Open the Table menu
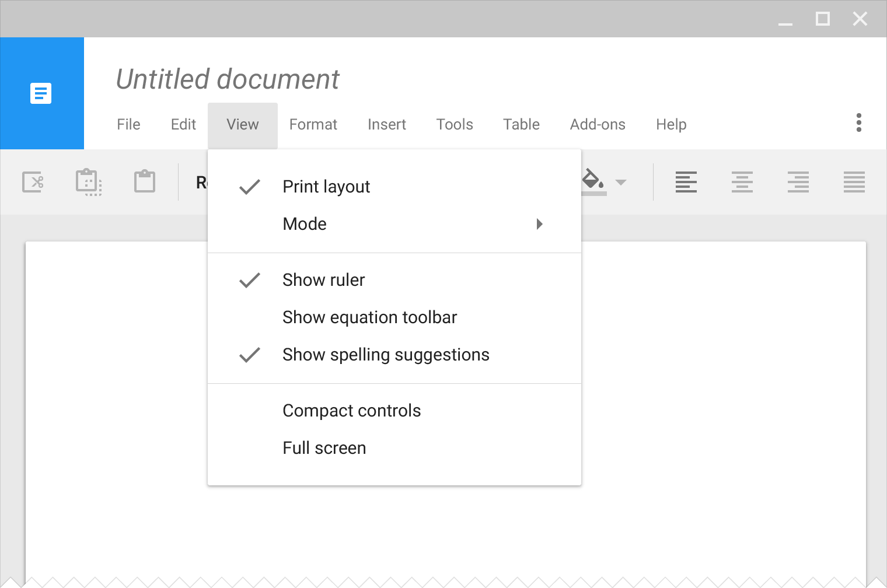 pos(521,125)
